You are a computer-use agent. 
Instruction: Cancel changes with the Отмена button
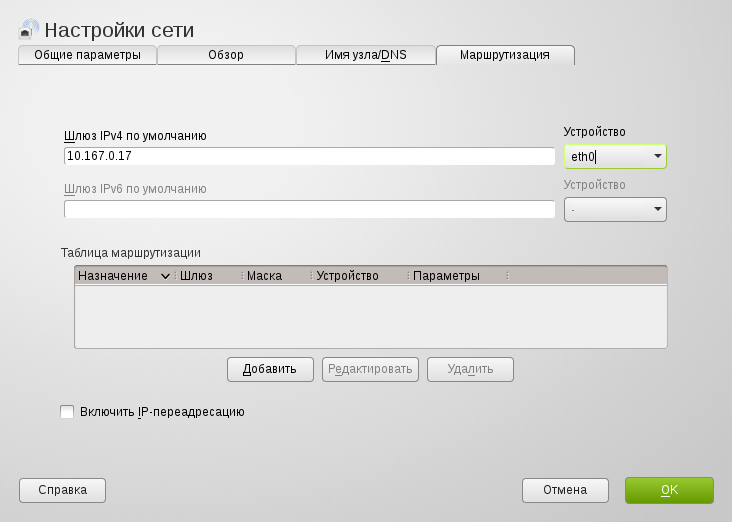pyautogui.click(x=565, y=490)
